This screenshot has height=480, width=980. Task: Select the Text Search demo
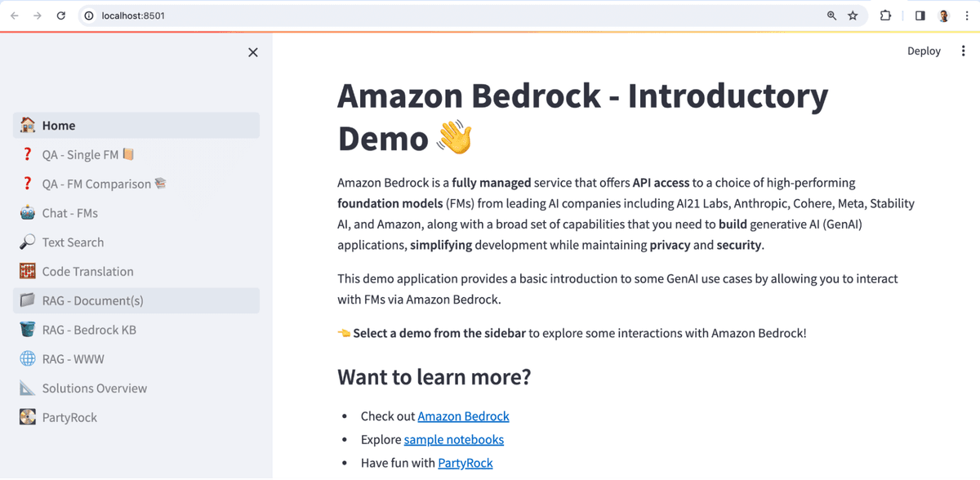[72, 242]
